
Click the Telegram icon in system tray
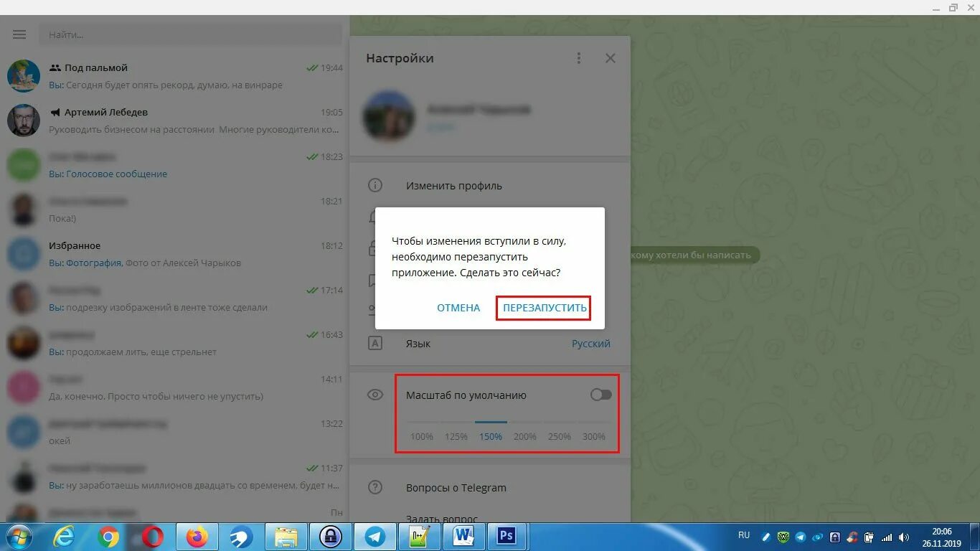pyautogui.click(x=801, y=537)
